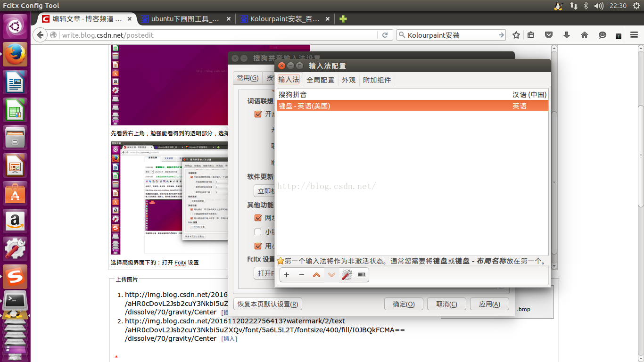Switch to 附加组件 tab
This screenshot has height=362, width=644.
(x=377, y=80)
